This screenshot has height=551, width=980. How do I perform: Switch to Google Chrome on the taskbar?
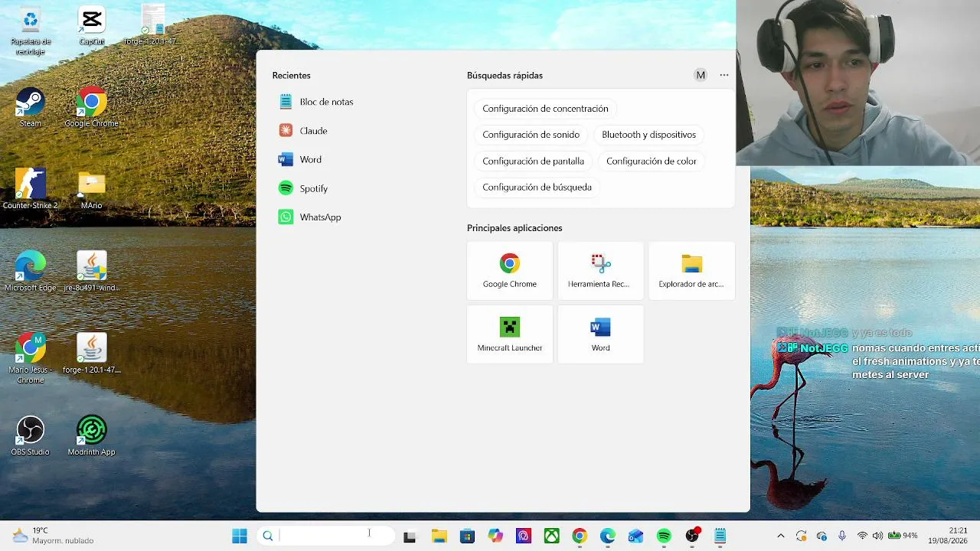point(580,536)
